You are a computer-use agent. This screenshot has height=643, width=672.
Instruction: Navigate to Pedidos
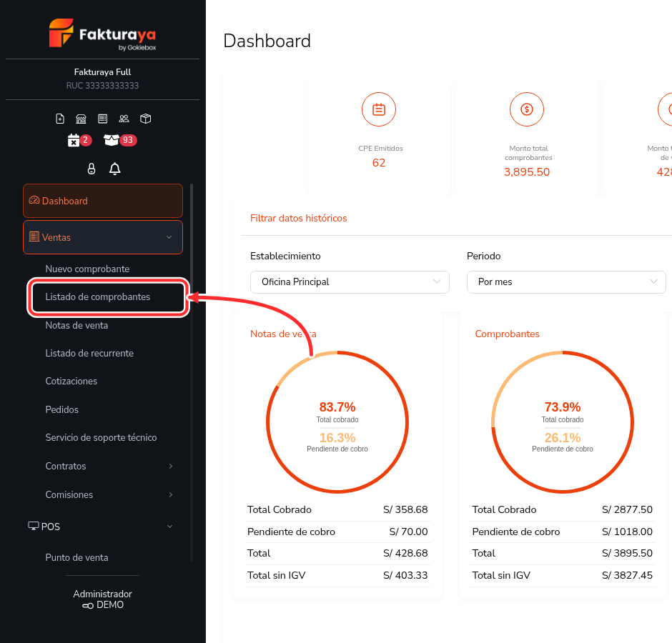pos(61,409)
